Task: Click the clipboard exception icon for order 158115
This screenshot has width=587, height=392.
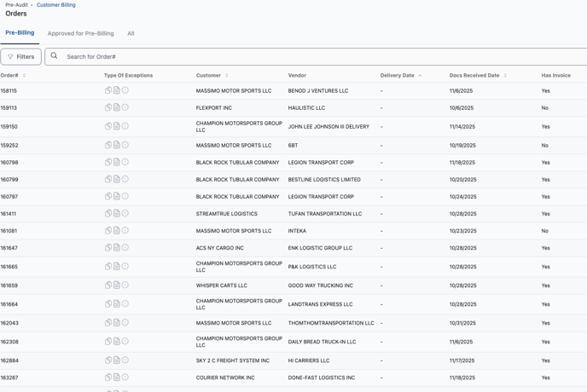Action: click(x=108, y=90)
